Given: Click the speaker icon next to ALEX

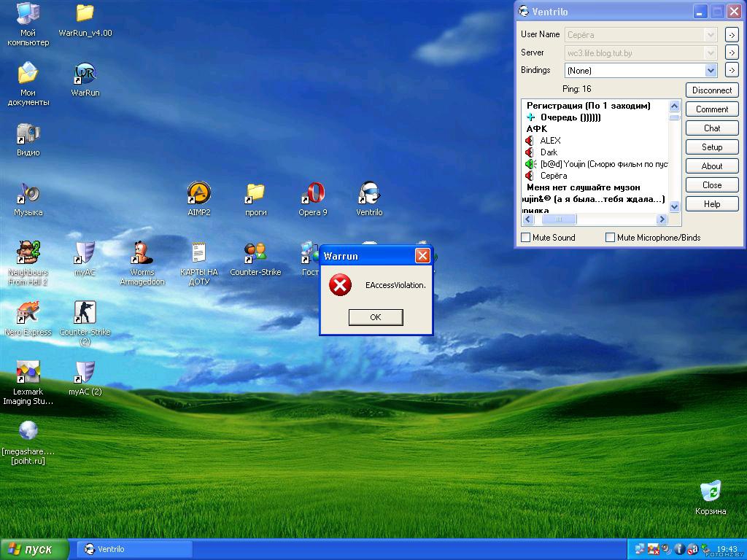Looking at the screenshot, I should click(x=530, y=141).
